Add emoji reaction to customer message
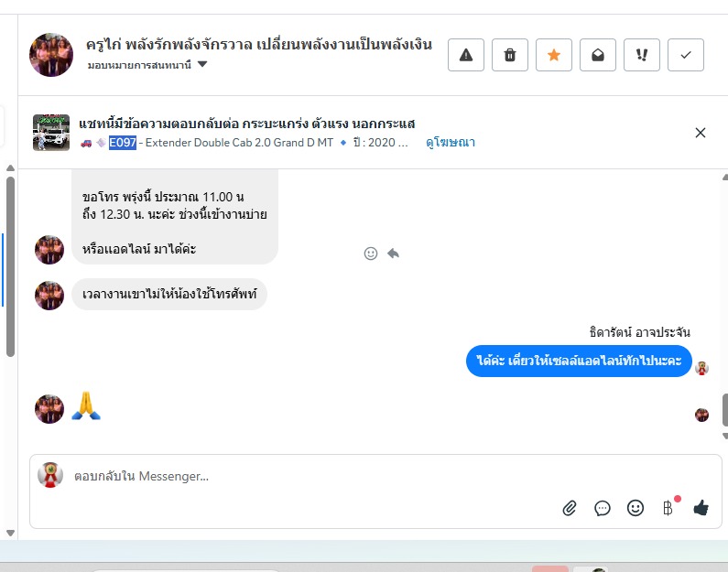This screenshot has width=728, height=572. tap(371, 254)
